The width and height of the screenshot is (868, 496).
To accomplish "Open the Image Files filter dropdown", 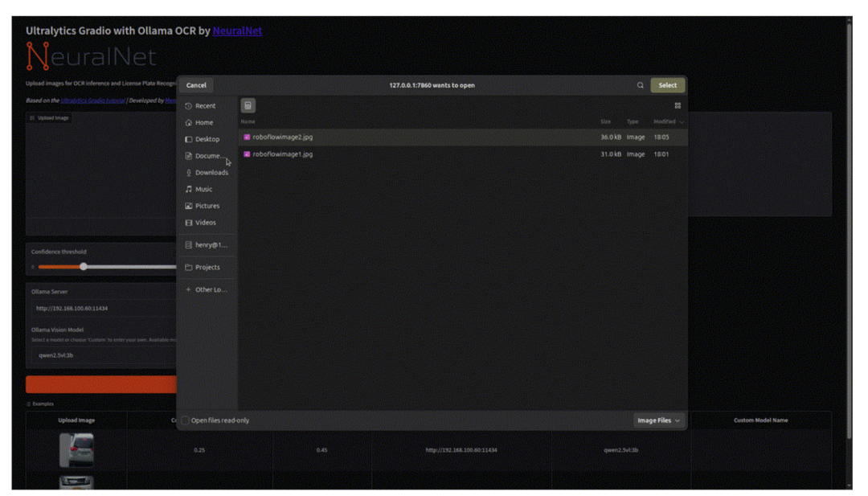I will pyautogui.click(x=658, y=420).
